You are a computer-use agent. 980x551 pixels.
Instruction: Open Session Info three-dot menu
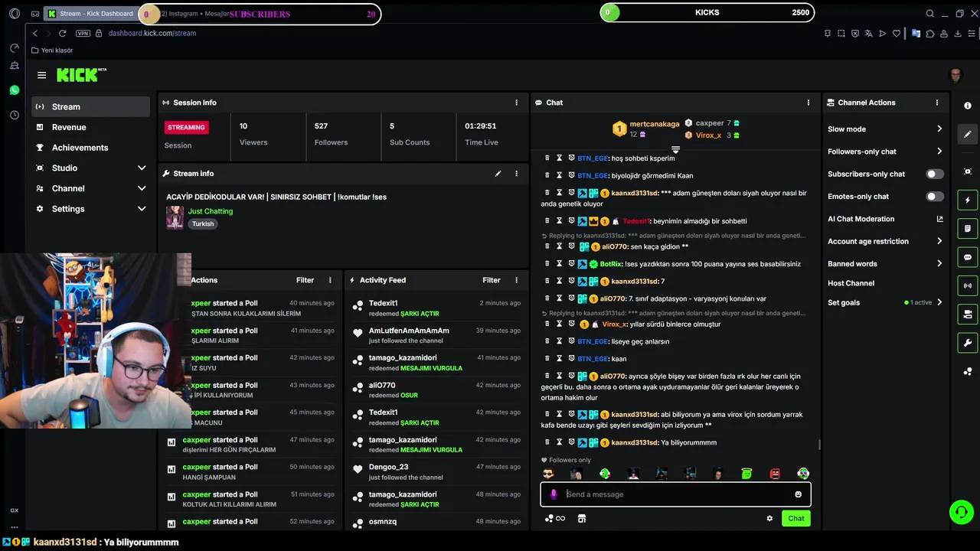click(516, 103)
